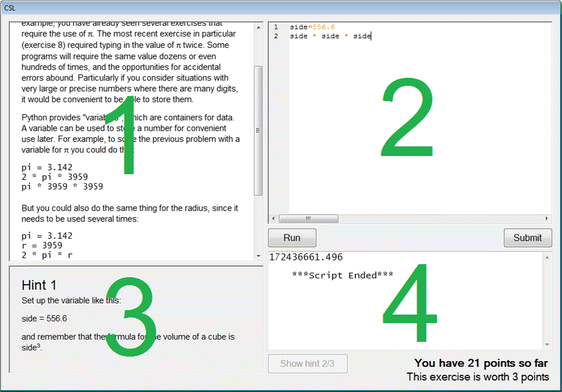The image size is (562, 392).
Task: Click the instructions panel scroll-up arrow
Action: [x=258, y=28]
